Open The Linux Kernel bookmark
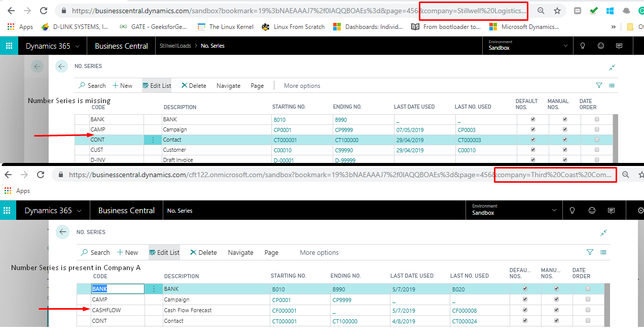Image resolution: width=644 pixels, height=333 pixels. coord(226,27)
